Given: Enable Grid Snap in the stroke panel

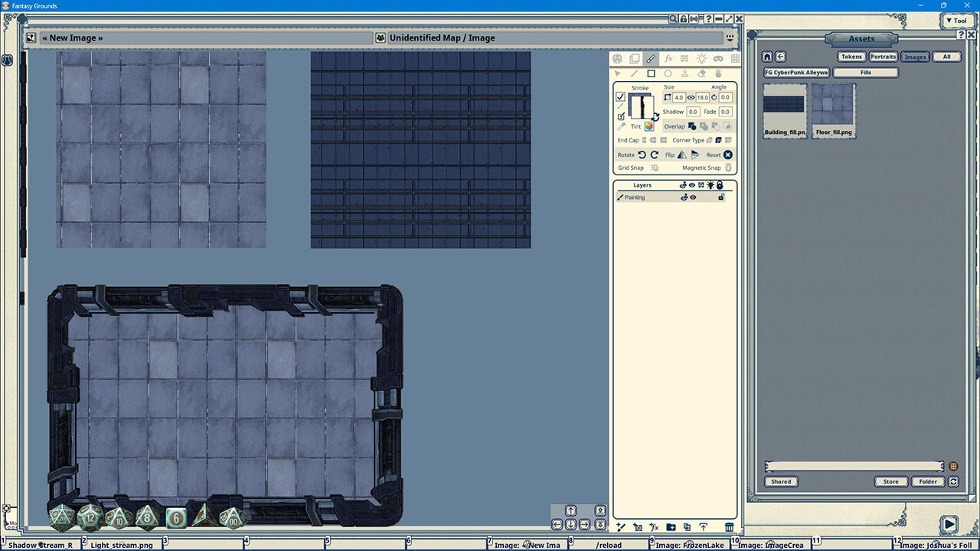Looking at the screenshot, I should (654, 167).
